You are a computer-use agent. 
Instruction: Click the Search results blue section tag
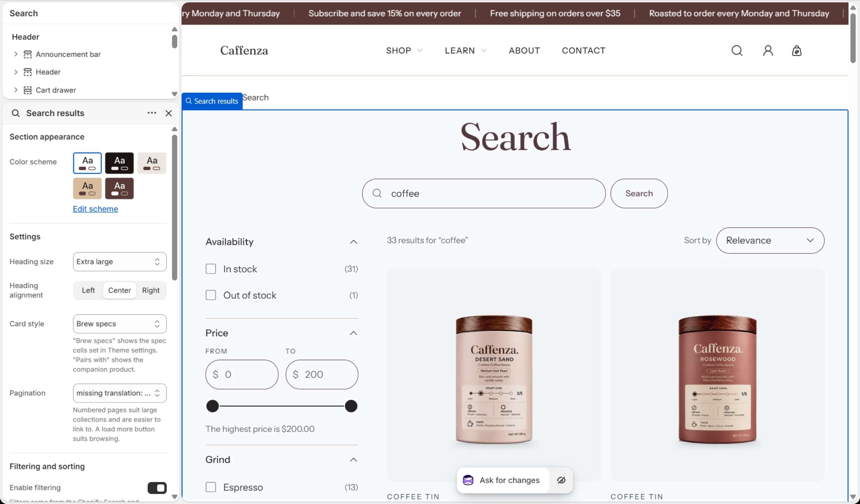pos(212,101)
